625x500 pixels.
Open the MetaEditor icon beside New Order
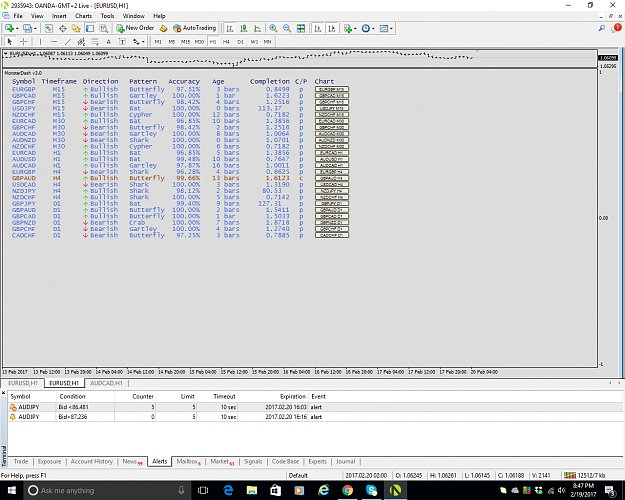coord(163,28)
